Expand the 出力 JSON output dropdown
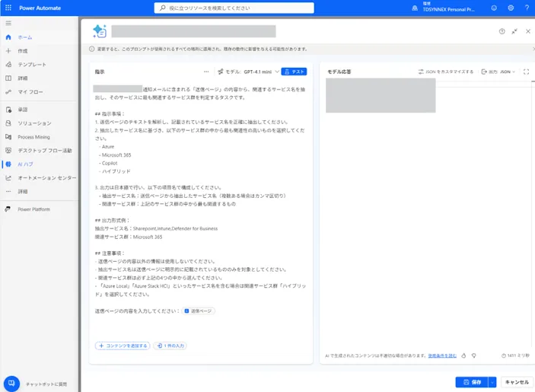 (502, 72)
